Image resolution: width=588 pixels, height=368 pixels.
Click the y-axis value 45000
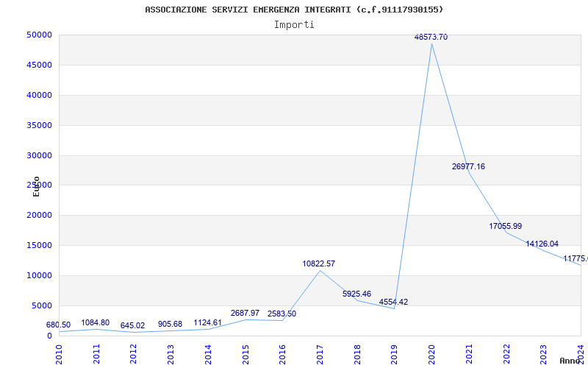pos(40,65)
